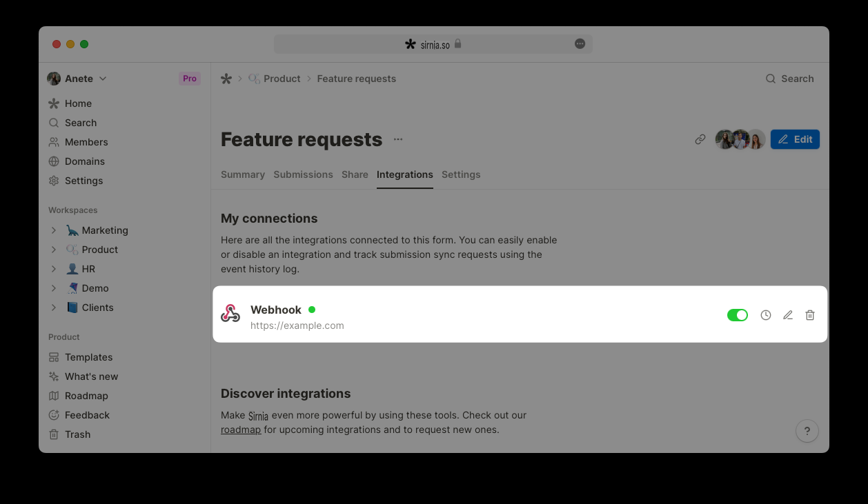Open Search in top-right header

(x=789, y=79)
